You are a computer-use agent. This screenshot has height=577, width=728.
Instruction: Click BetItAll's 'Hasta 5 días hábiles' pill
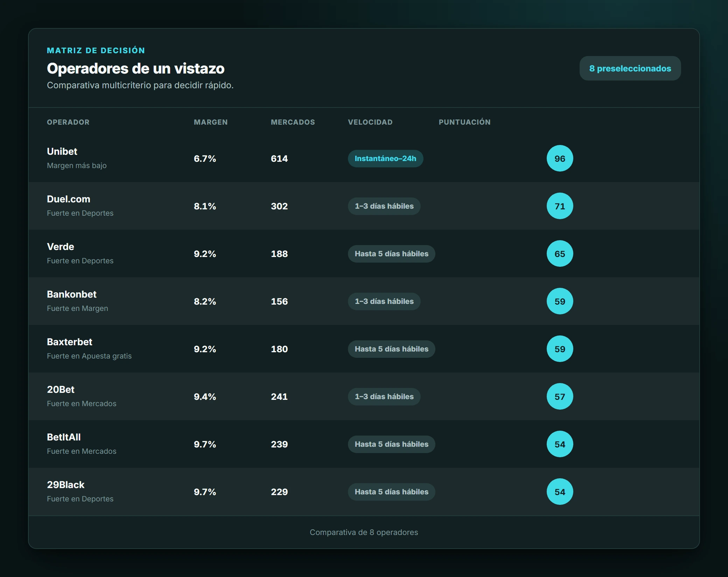[391, 444]
